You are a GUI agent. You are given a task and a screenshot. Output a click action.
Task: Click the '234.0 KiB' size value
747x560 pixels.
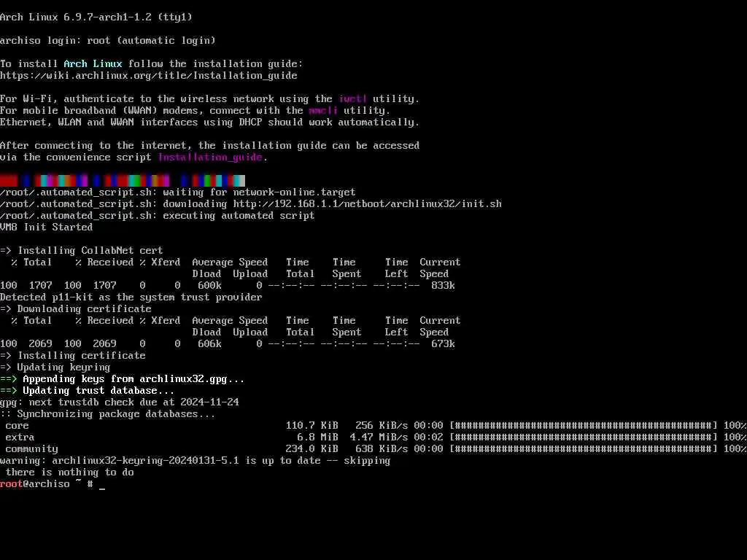pyautogui.click(x=312, y=448)
